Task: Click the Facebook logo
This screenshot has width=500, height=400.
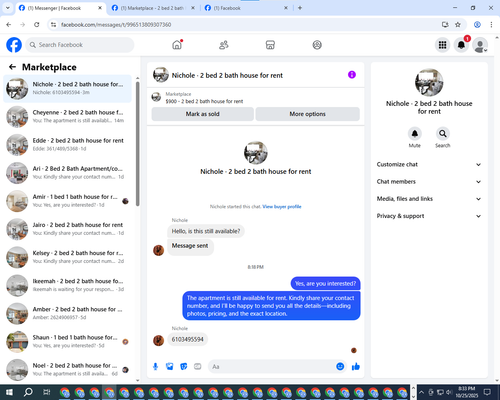Action: [x=14, y=45]
